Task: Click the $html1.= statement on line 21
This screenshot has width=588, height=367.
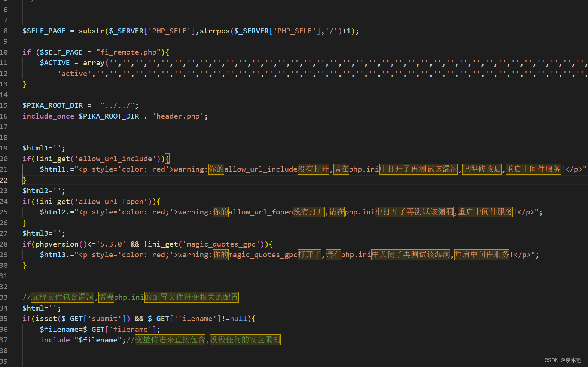Action: (x=313, y=169)
